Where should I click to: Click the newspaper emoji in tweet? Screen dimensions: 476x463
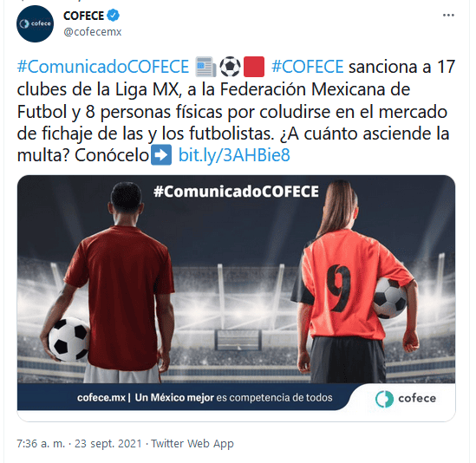205,67
